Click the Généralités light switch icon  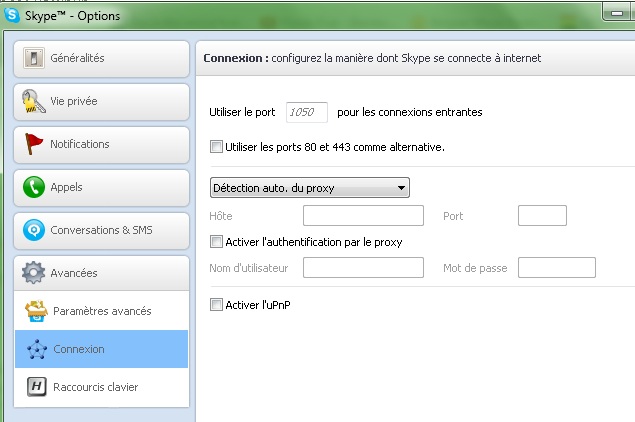pyautogui.click(x=34, y=58)
